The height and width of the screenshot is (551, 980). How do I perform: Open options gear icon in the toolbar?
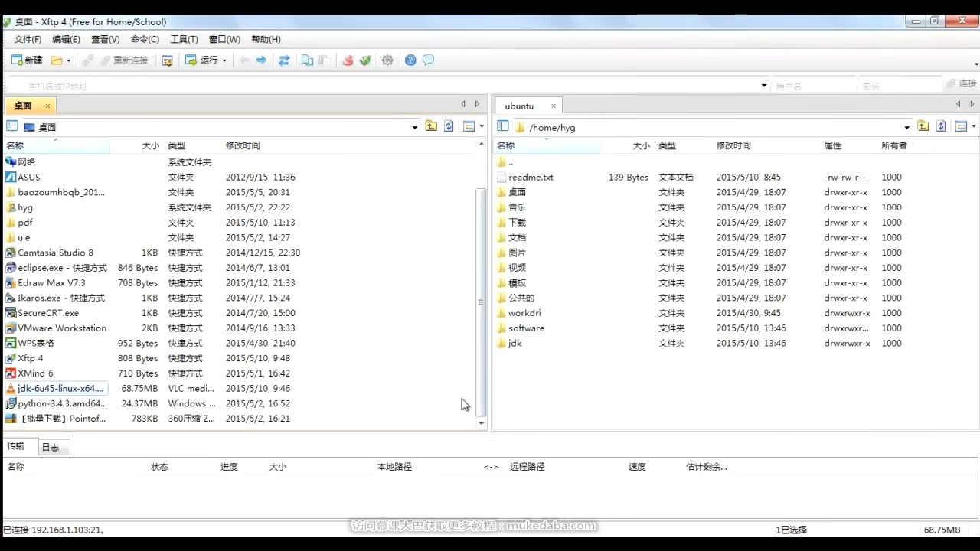coord(387,60)
